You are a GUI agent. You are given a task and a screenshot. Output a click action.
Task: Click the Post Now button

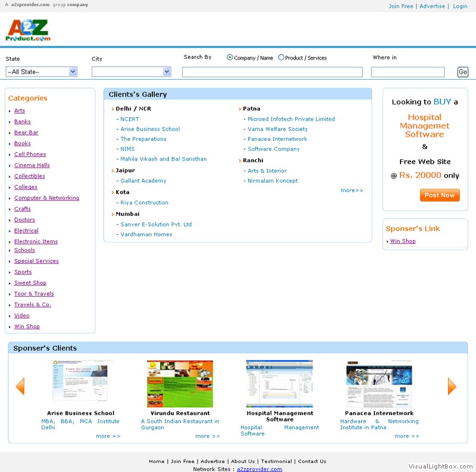pyautogui.click(x=440, y=195)
